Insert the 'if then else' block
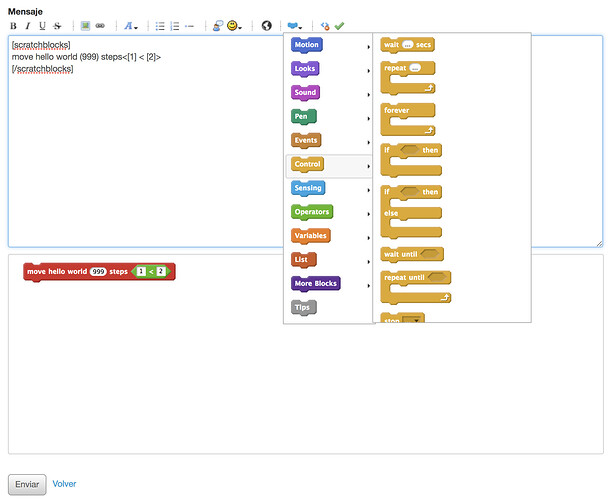Image resolution: width=611 pixels, height=500 pixels. coord(411,212)
